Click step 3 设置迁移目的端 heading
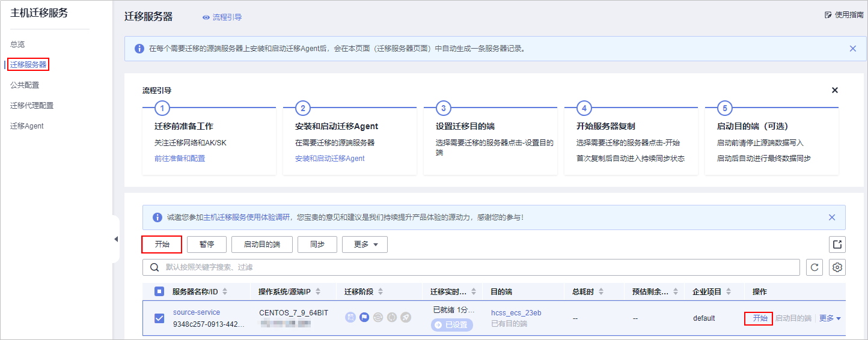Screen dimensions: 868x340 click(465, 127)
